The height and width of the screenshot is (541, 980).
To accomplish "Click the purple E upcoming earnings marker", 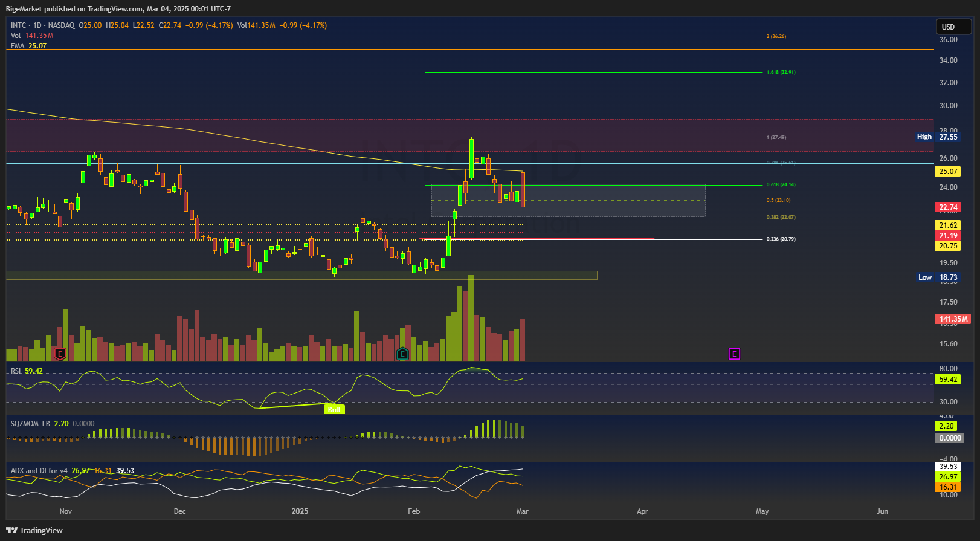I will coord(734,354).
